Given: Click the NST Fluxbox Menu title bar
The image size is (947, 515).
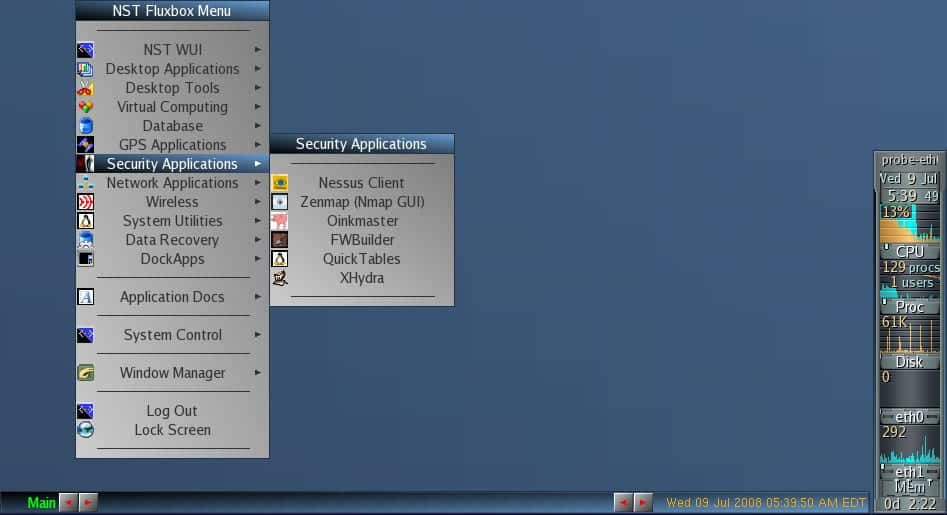Looking at the screenshot, I should [172, 11].
